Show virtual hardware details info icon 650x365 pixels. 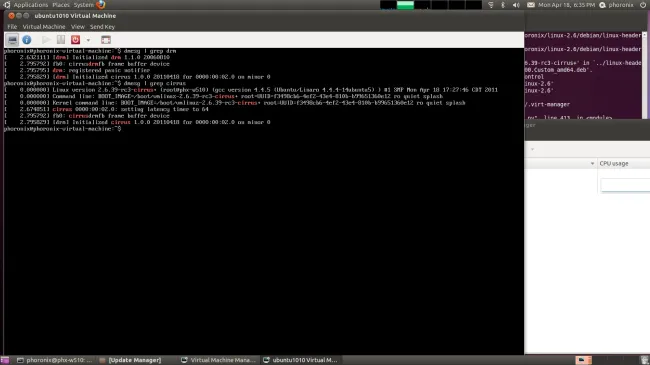27,40
